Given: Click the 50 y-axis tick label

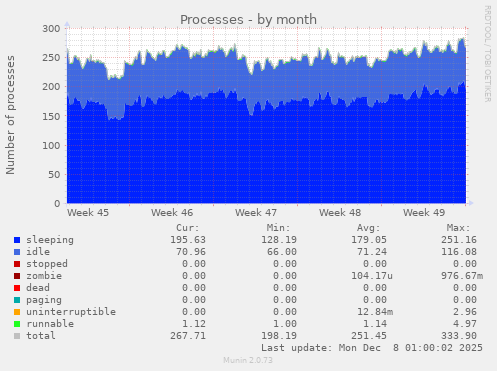Looking at the screenshot, I should 54,175.
